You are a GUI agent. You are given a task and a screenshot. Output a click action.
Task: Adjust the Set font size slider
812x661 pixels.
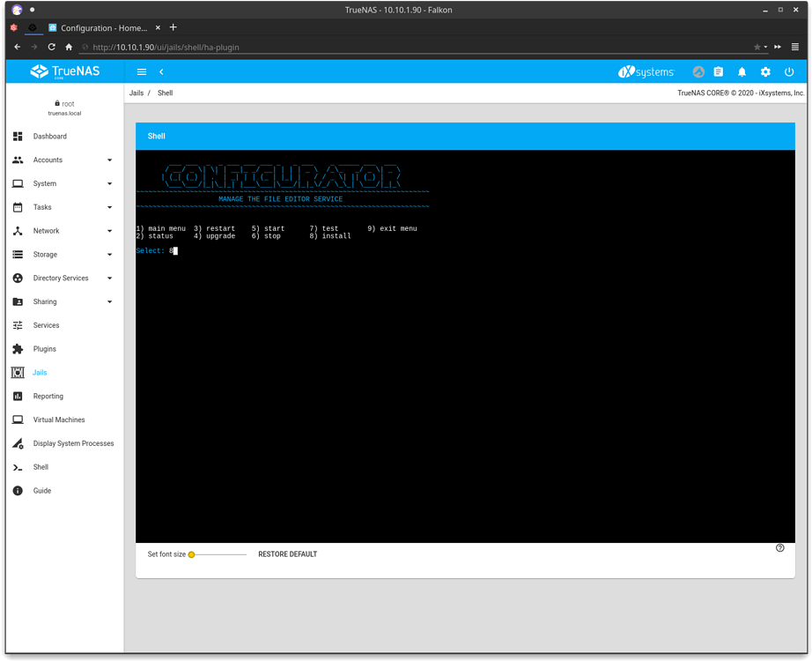192,553
